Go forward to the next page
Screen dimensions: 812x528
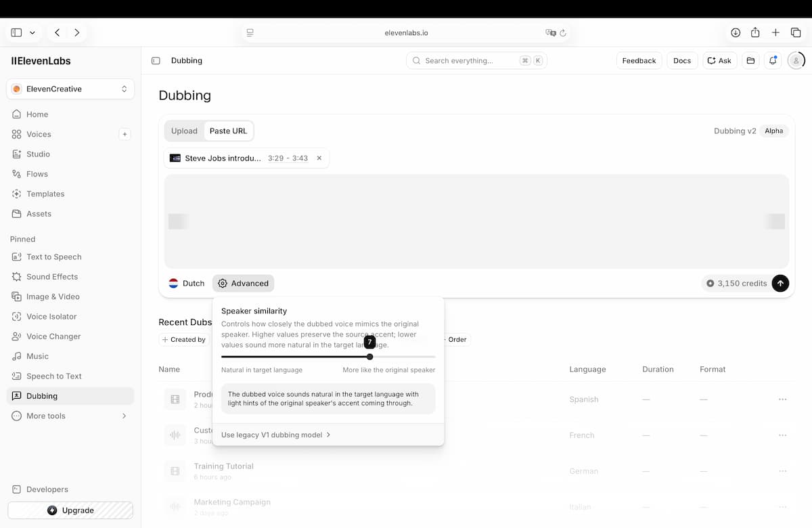[x=77, y=32]
